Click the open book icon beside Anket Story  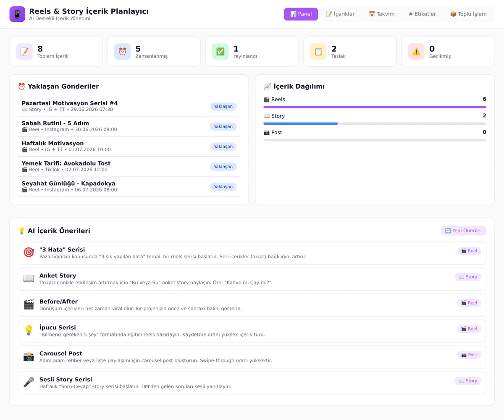[29, 279]
